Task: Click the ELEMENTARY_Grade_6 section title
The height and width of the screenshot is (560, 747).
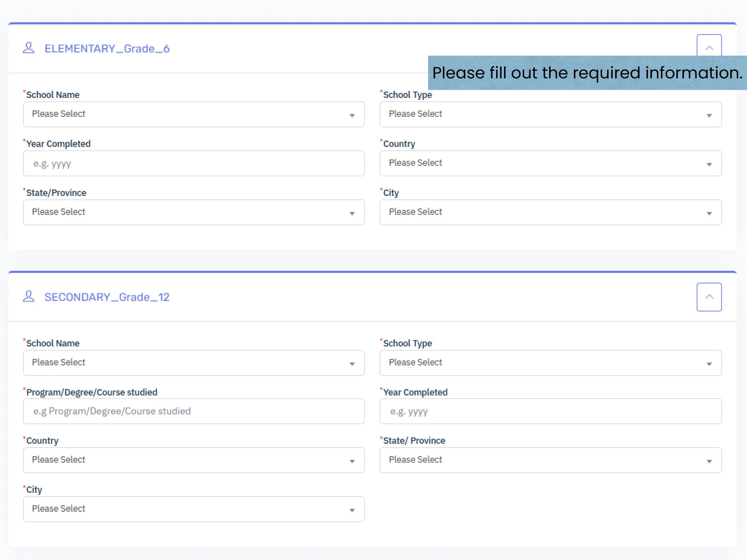Action: click(x=107, y=49)
